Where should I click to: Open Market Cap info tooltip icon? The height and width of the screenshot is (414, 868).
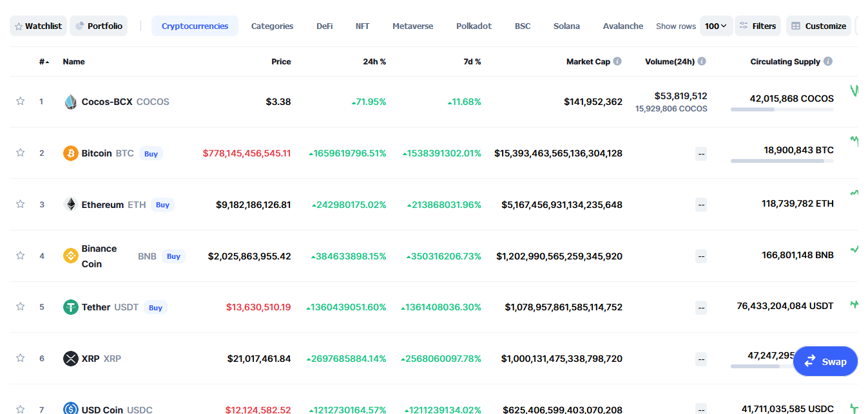click(x=617, y=61)
